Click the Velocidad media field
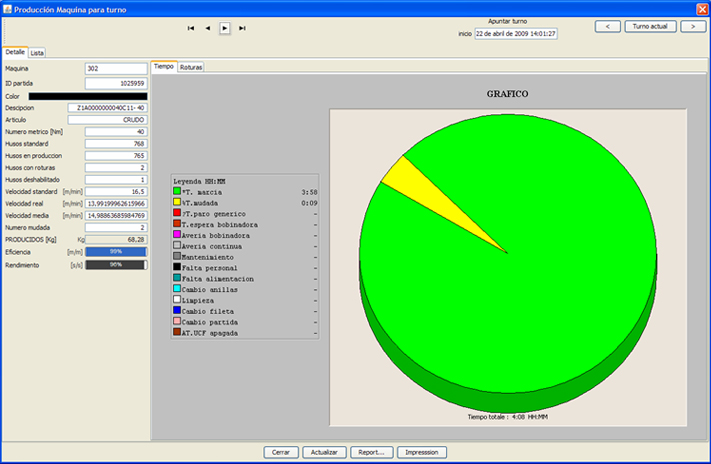The image size is (711, 464). click(x=116, y=215)
